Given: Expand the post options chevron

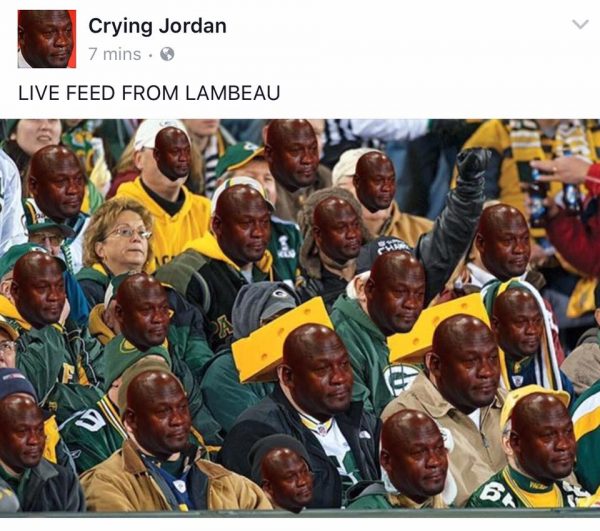Looking at the screenshot, I should click(580, 24).
